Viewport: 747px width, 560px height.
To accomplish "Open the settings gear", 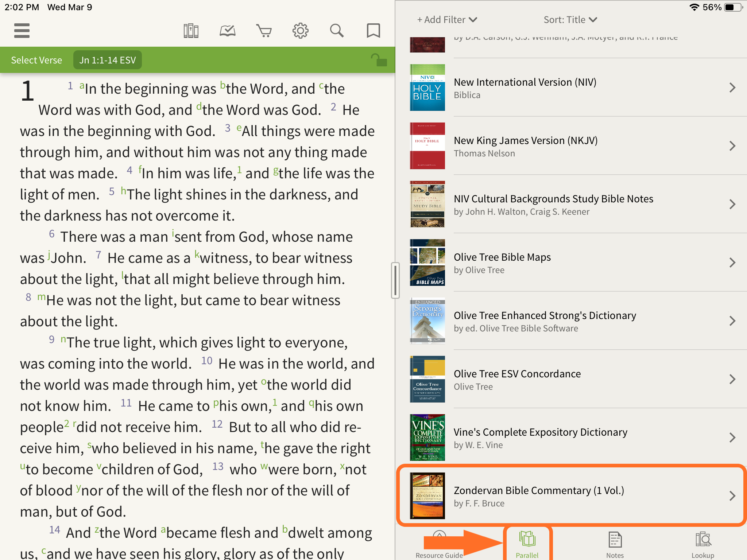I will point(301,31).
